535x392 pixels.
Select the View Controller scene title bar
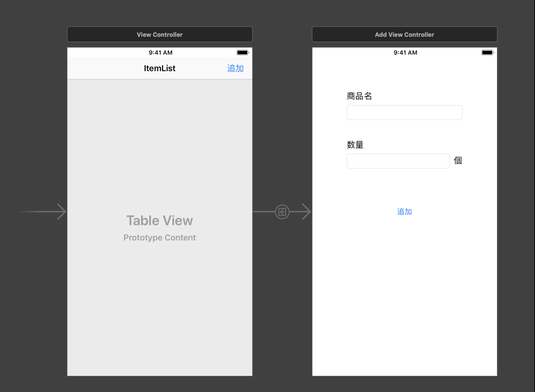160,34
